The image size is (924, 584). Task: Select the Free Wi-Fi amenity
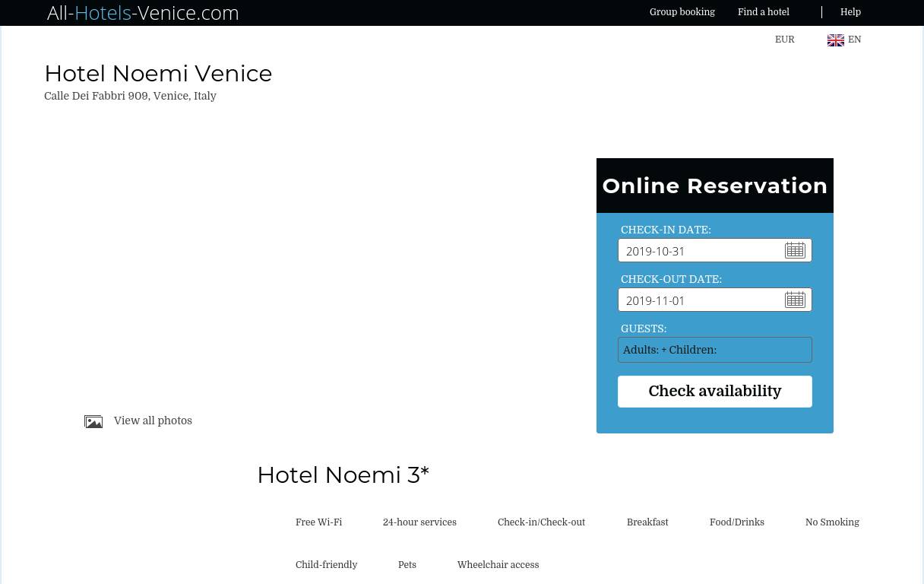pyautogui.click(x=318, y=522)
